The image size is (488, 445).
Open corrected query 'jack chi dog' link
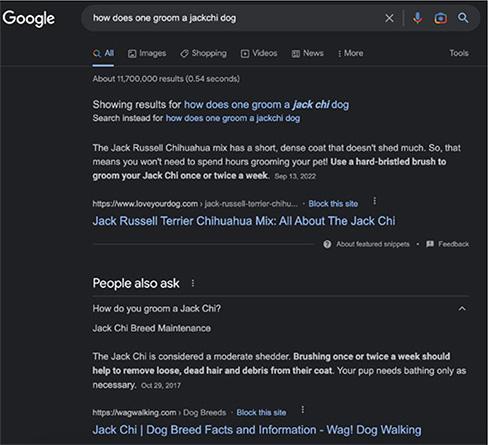(267, 105)
